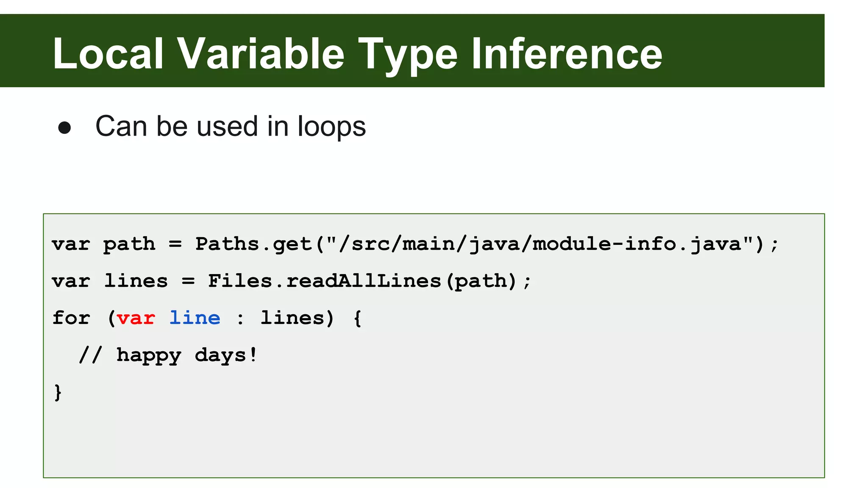The height and width of the screenshot is (488, 868).
Task: Click the "// happy days!" comment
Action: (x=168, y=355)
